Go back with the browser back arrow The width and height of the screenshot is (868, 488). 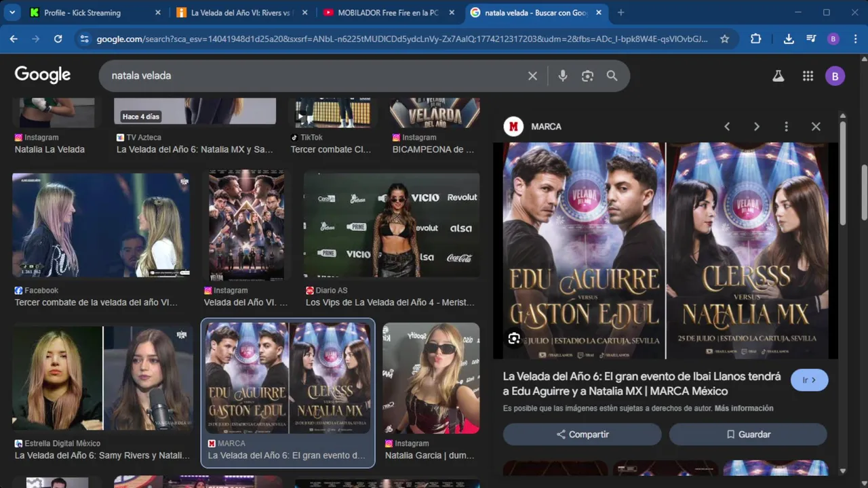pos(14,39)
